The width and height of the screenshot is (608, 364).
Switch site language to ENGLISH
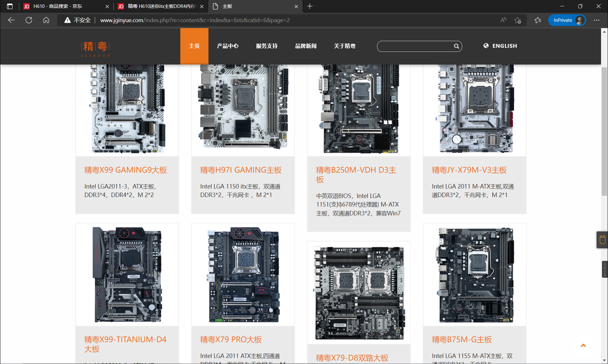[x=500, y=46]
